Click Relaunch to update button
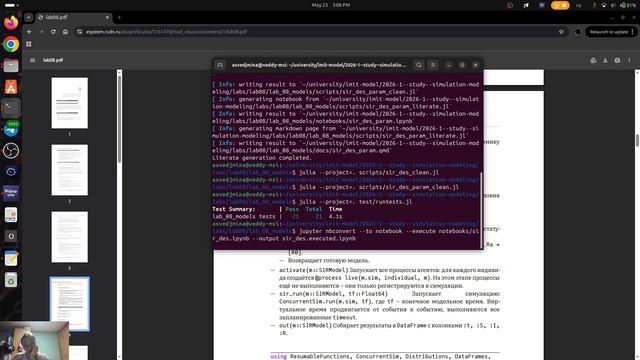640x360 pixels. (609, 31)
